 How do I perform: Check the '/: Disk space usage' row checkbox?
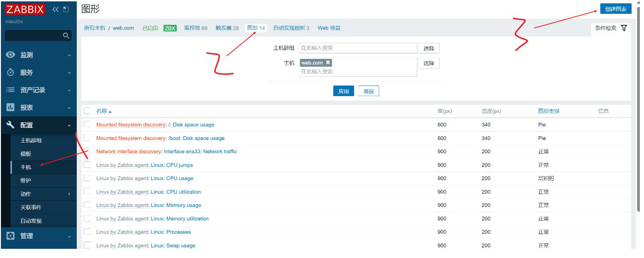[x=87, y=124]
